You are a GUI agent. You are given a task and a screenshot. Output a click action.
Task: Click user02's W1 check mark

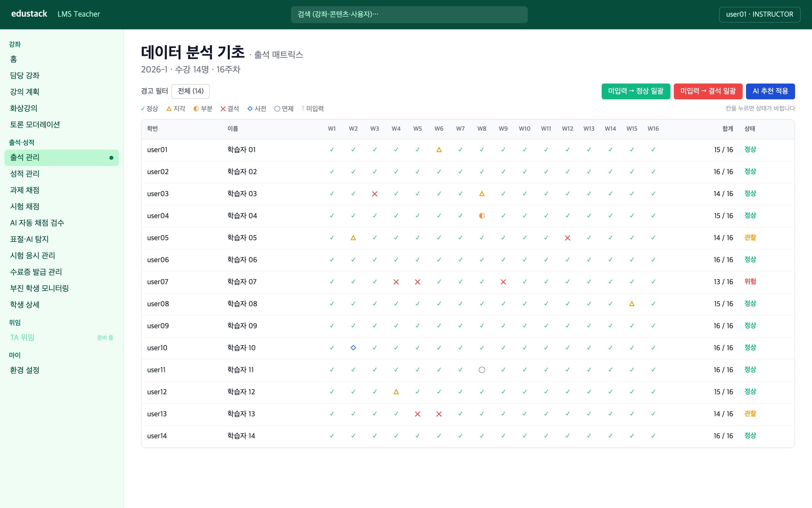pyautogui.click(x=332, y=172)
